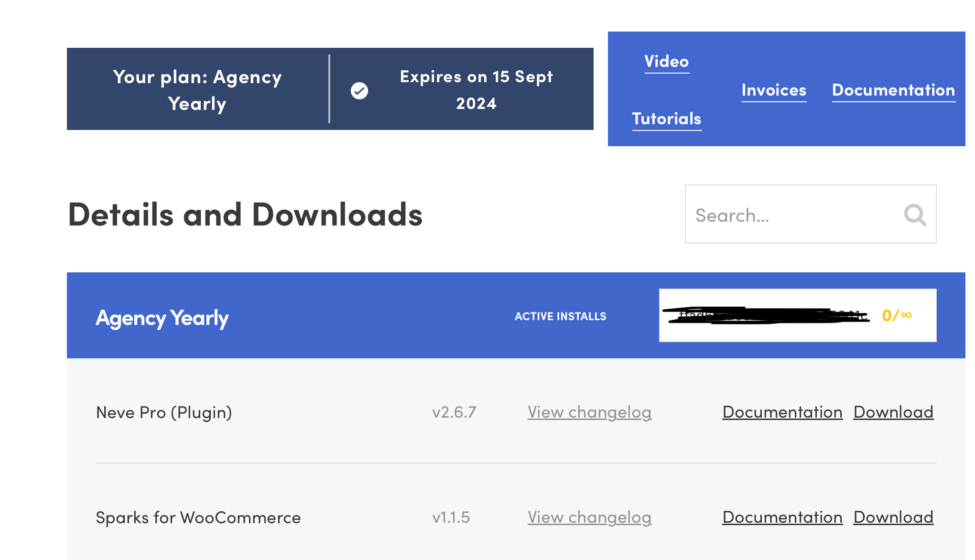
Task: Click 'Expires on 15 Sept 2024' text
Action: (x=476, y=90)
